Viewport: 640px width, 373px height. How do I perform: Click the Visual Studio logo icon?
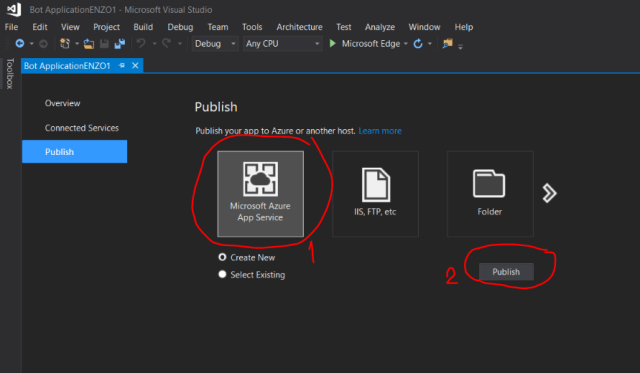[14, 9]
